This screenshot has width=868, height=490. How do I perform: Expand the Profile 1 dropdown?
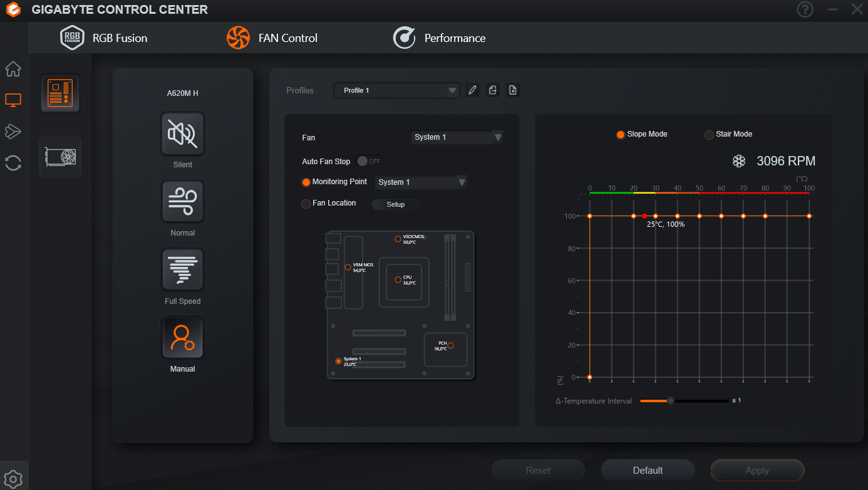(397, 90)
